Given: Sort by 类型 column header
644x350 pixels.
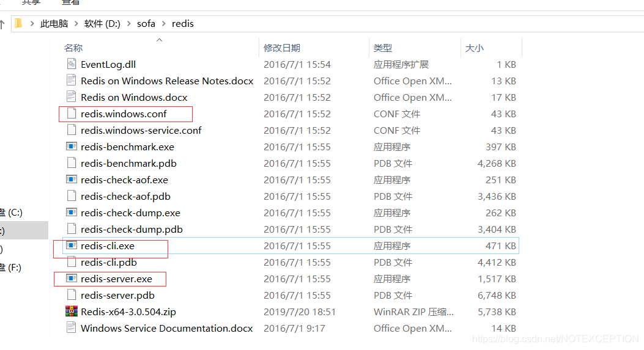Looking at the screenshot, I should (383, 48).
